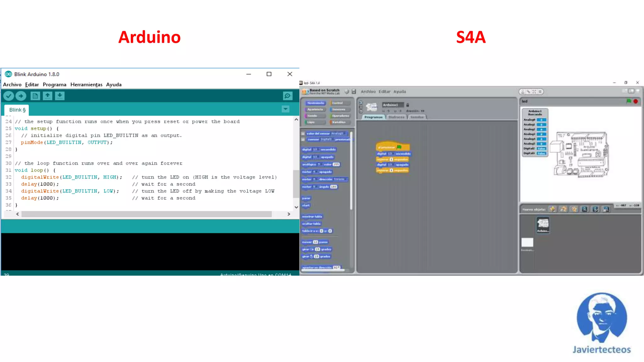Viewport: 644px width, 362px height.
Task: Open direction dropdown in 'motor dirección' block
Action: 340,179
